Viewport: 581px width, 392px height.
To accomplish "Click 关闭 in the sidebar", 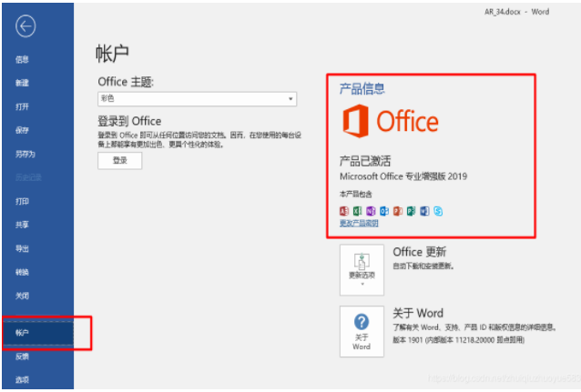I will (22, 296).
